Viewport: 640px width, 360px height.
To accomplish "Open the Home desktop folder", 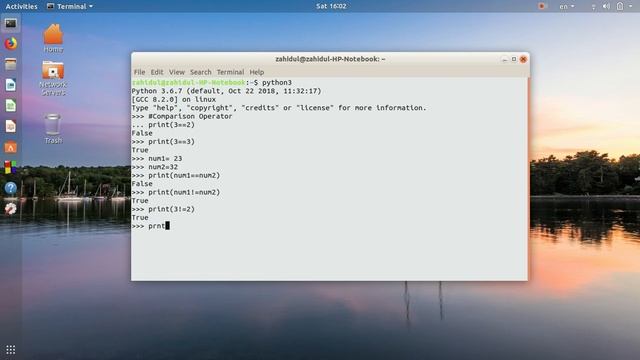I will pos(53,38).
